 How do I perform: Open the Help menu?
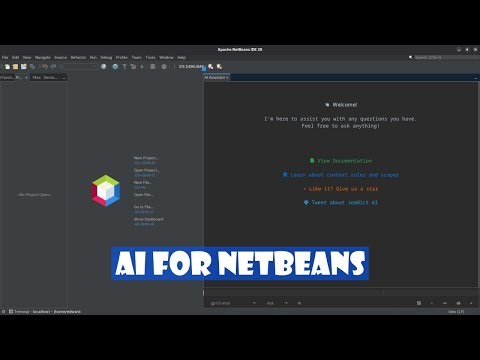181,57
